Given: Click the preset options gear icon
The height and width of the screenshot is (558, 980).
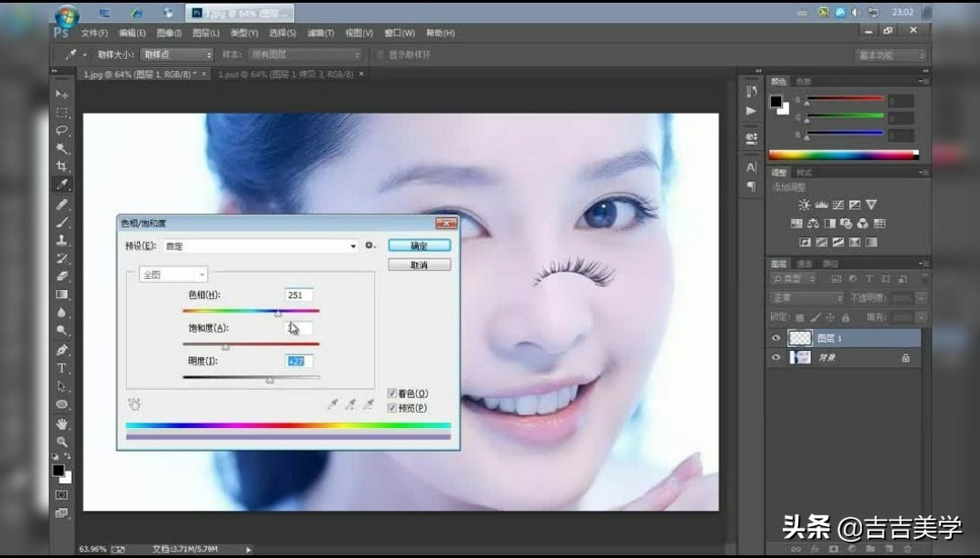Looking at the screenshot, I should [x=370, y=245].
